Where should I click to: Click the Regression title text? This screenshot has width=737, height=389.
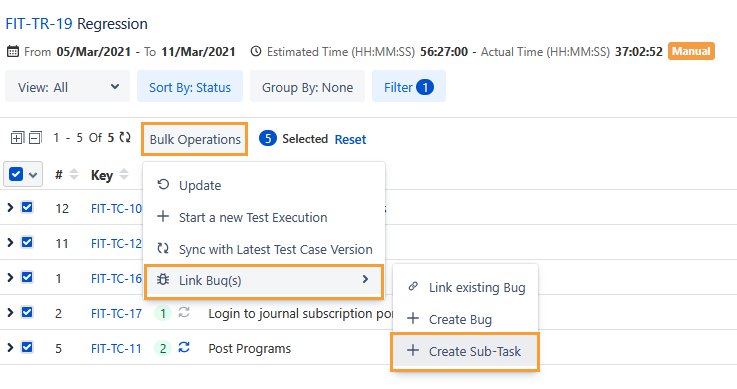pos(112,23)
